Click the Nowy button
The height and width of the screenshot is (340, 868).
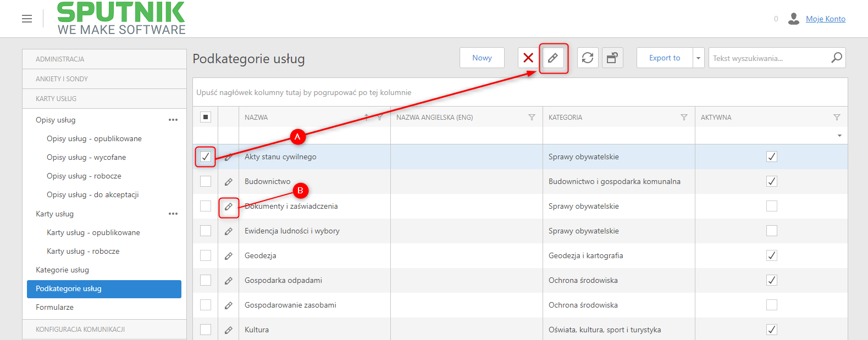click(x=482, y=58)
